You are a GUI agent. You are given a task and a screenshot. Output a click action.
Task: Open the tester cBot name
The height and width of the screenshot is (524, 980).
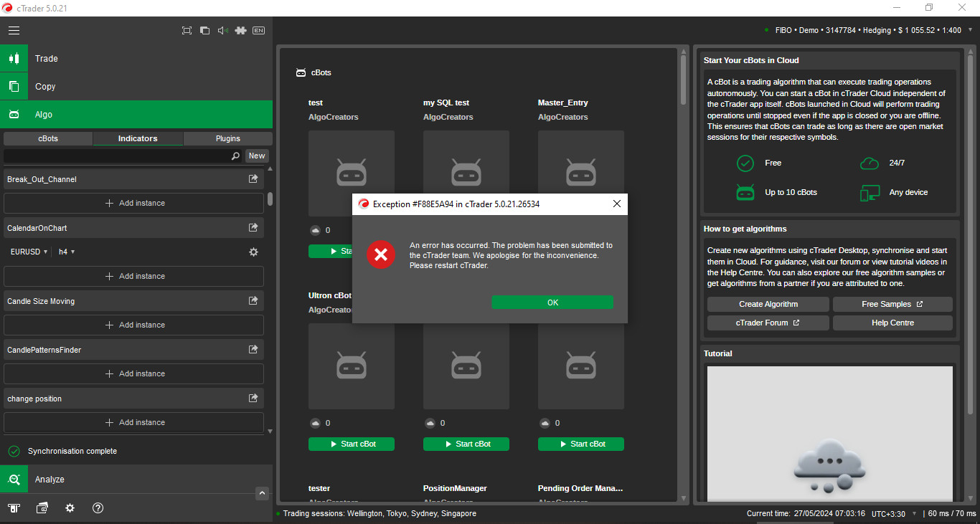click(x=319, y=488)
